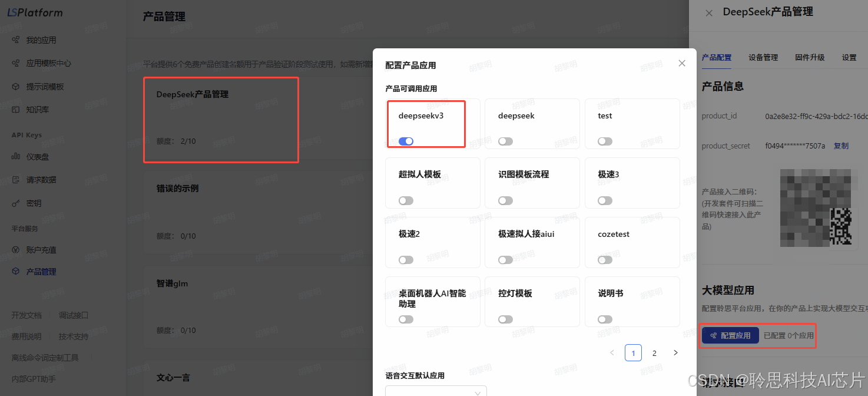Select the 文心一言 product card
Image resolution: width=868 pixels, height=396 pixels.
[258, 378]
